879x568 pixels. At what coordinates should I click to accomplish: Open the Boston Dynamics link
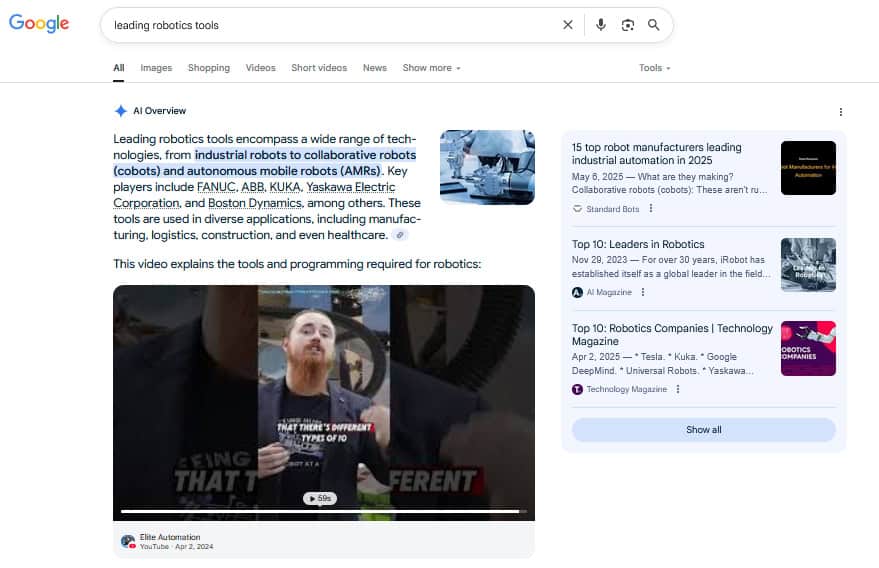pyautogui.click(x=255, y=203)
